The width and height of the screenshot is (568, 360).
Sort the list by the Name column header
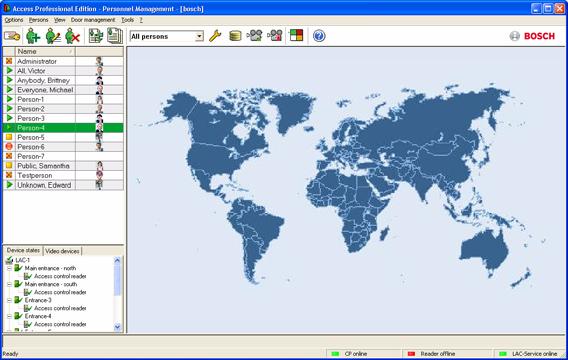click(45, 51)
